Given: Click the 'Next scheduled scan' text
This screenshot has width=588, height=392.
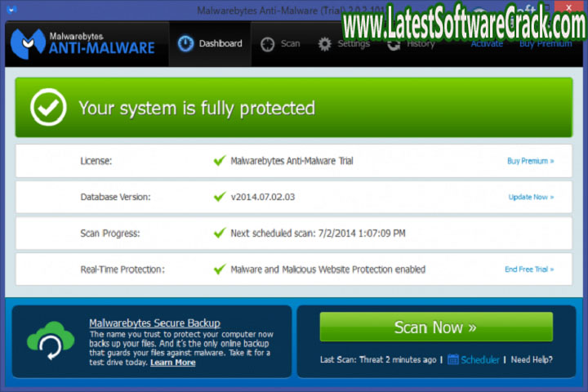Looking at the screenshot, I should (318, 234).
